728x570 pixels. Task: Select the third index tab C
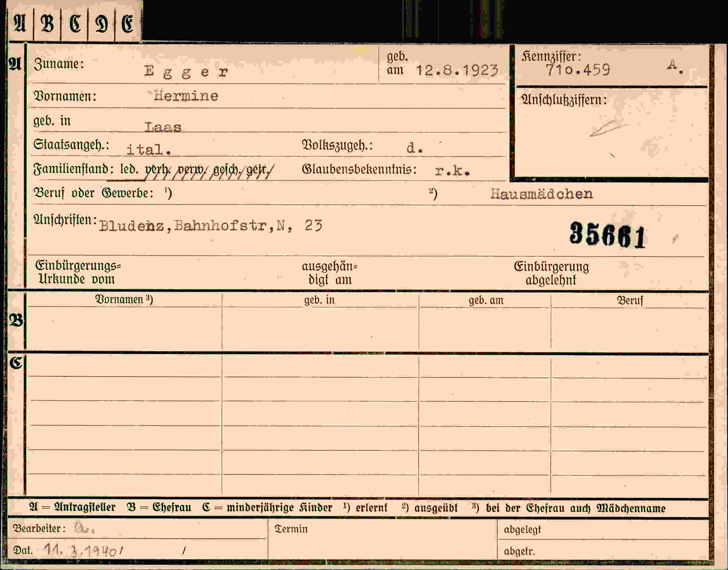75,24
